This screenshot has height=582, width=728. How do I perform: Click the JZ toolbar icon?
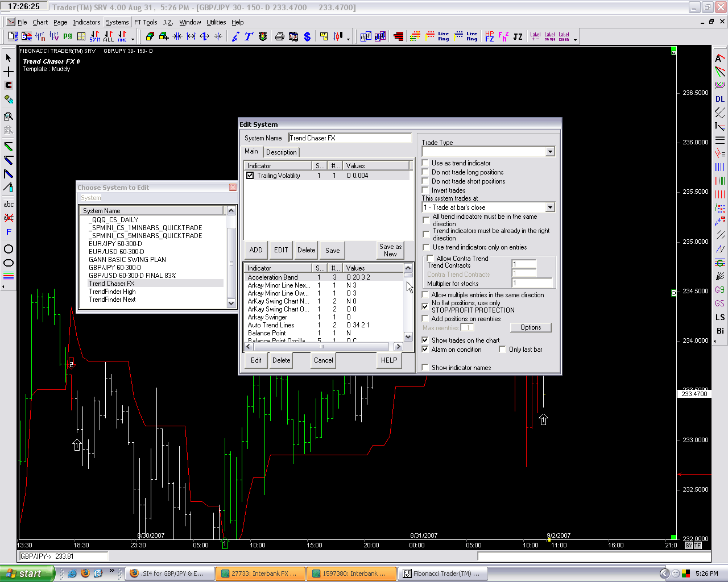518,36
